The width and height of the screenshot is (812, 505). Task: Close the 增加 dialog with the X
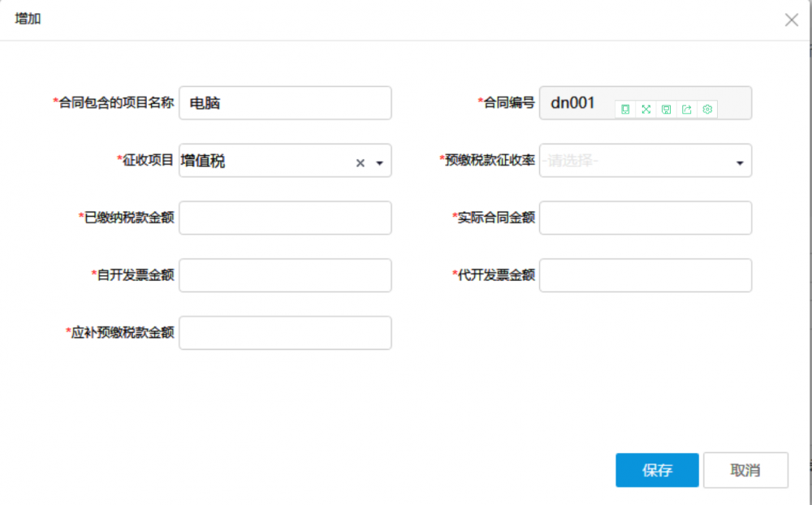[792, 20]
